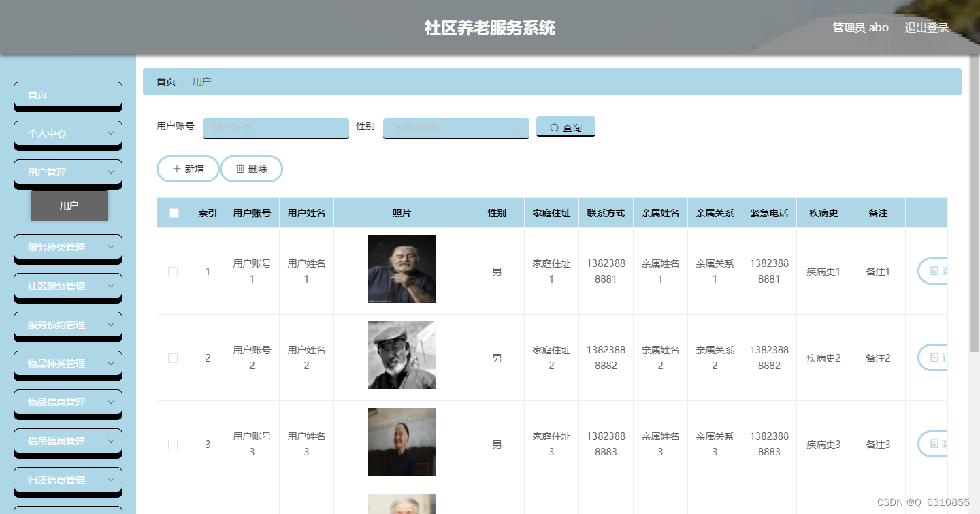The image size is (980, 514).
Task: Open 详情 document icon for 用户姓名3 row
Action: [936, 444]
